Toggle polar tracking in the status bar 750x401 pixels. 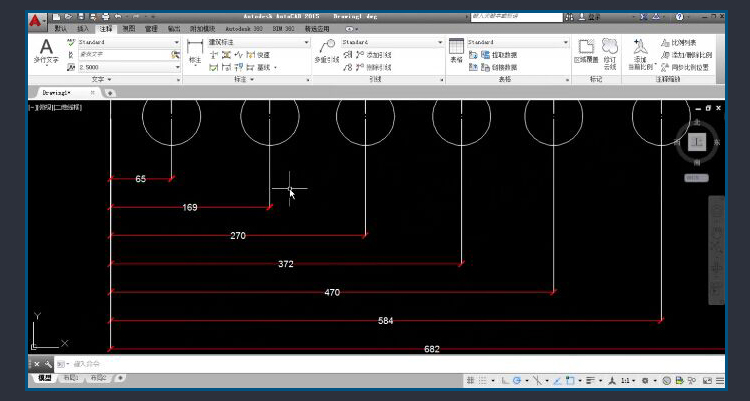517,381
